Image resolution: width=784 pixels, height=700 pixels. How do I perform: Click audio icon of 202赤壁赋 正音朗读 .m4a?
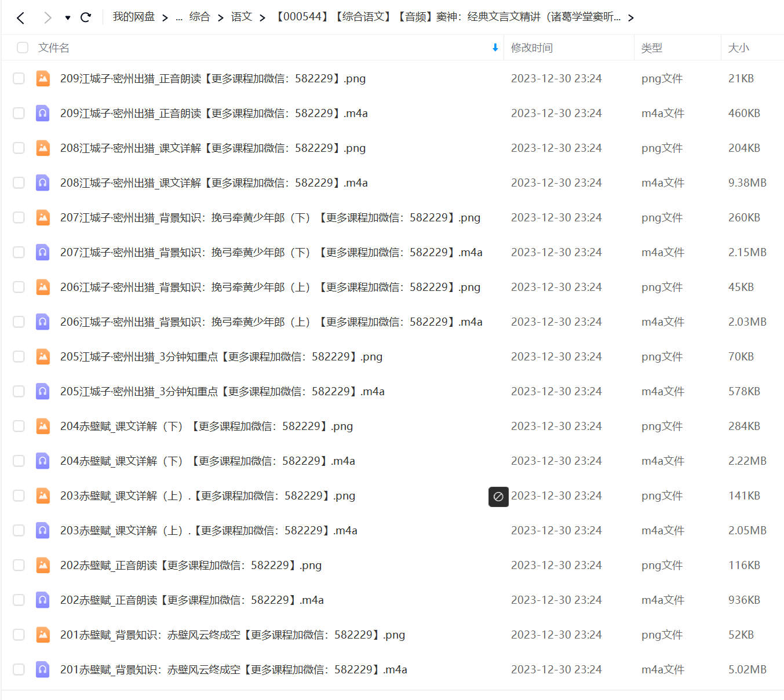[43, 600]
